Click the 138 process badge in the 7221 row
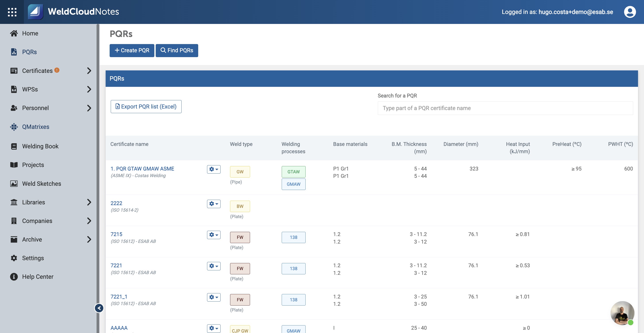The height and width of the screenshot is (333, 644). (293, 269)
